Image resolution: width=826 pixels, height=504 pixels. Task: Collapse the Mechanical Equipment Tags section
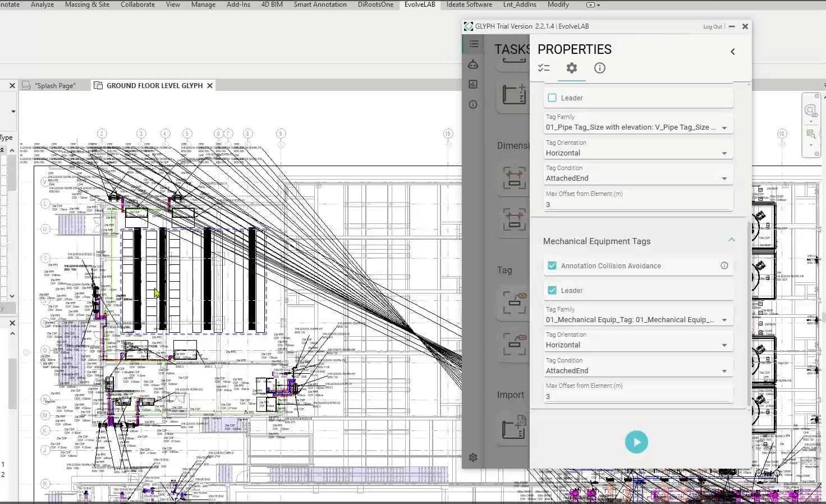[x=731, y=240]
